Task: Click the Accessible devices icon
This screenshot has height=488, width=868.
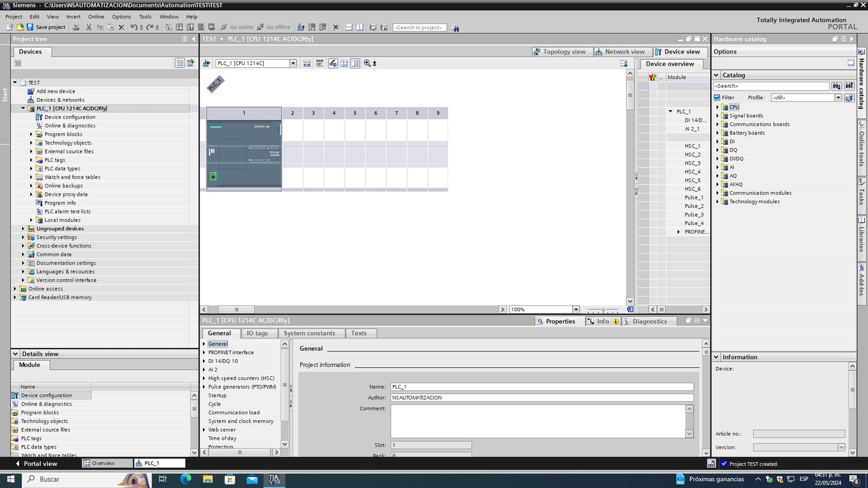Action: pyautogui.click(x=301, y=27)
